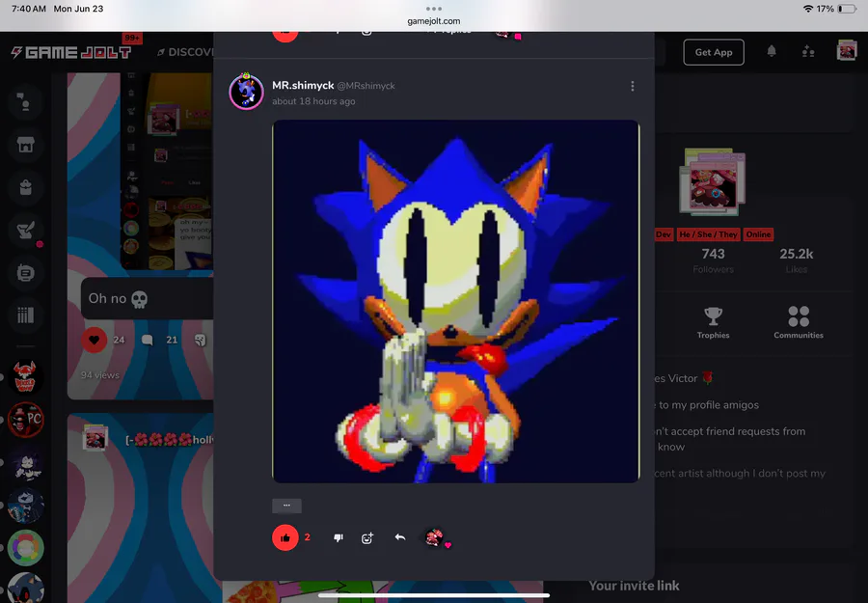Viewport: 868px width, 603px height.
Task: Open the store sidebar icon
Action: [x=25, y=145]
